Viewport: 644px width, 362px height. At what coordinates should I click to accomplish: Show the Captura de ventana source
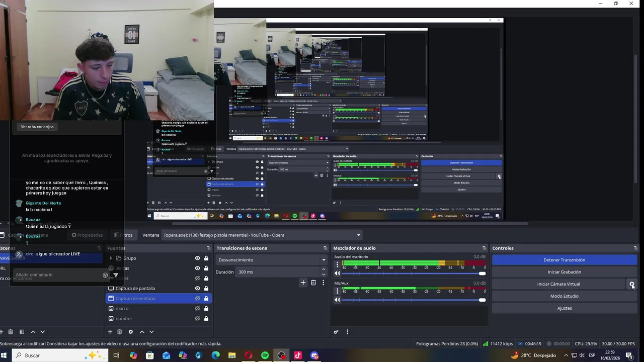[197, 298]
